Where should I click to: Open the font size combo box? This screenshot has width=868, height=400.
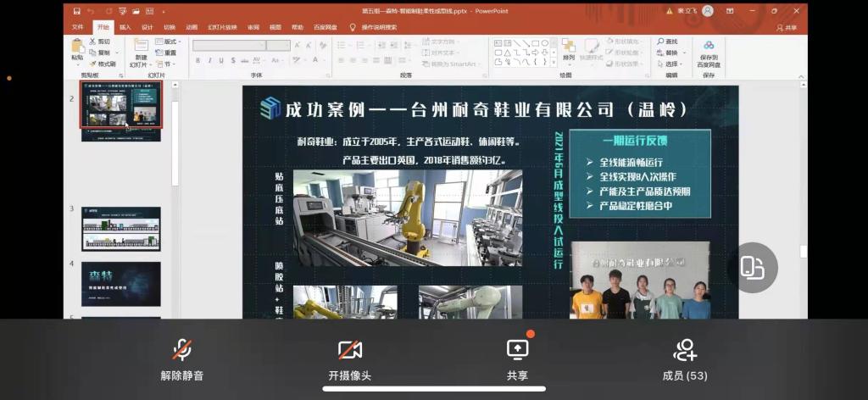(278, 46)
